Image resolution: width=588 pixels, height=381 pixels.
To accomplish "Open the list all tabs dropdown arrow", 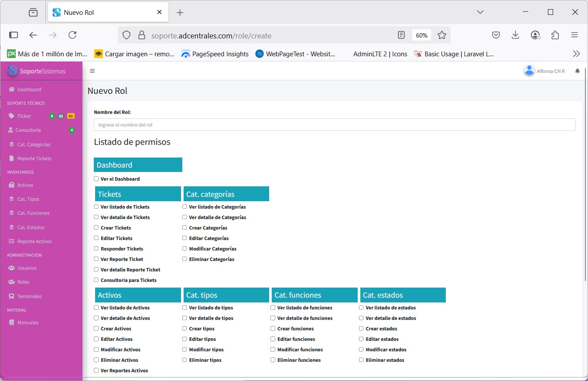I will [480, 12].
